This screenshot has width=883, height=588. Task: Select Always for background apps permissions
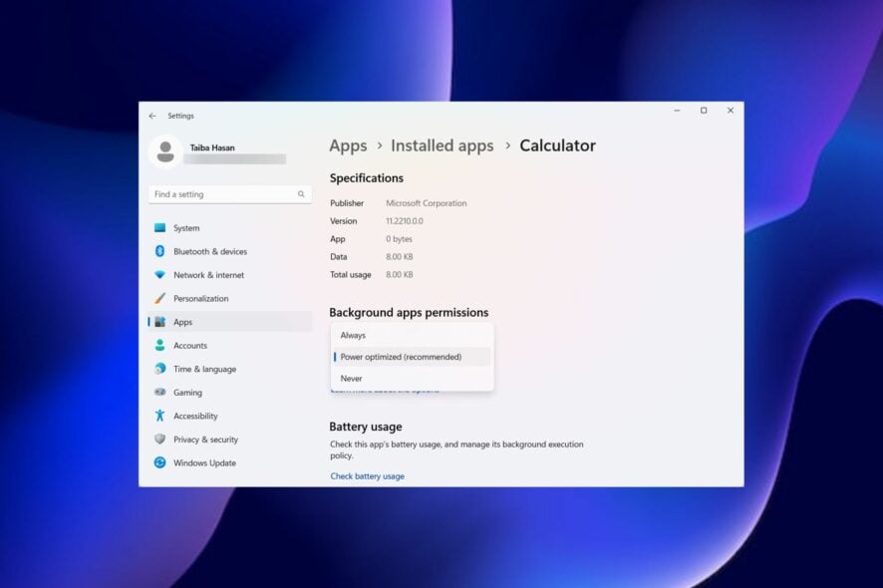point(353,335)
